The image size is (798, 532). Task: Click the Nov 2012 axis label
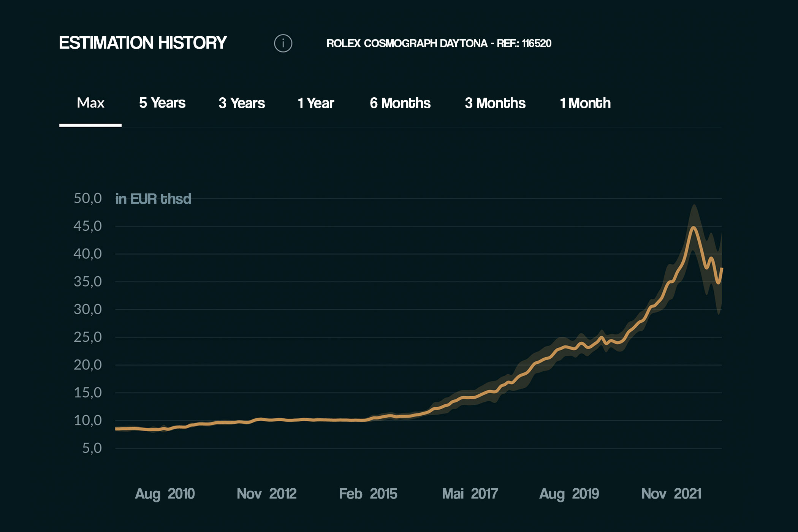(266, 494)
